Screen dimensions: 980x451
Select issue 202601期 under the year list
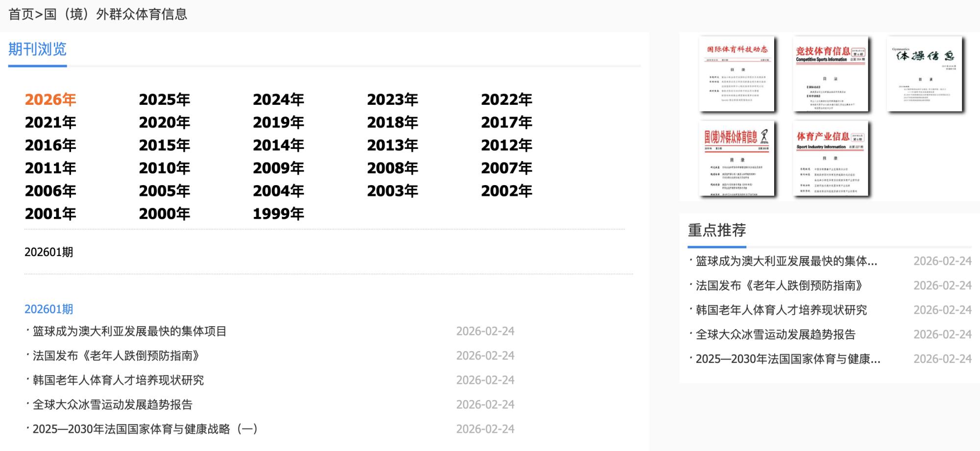pyautogui.click(x=49, y=252)
